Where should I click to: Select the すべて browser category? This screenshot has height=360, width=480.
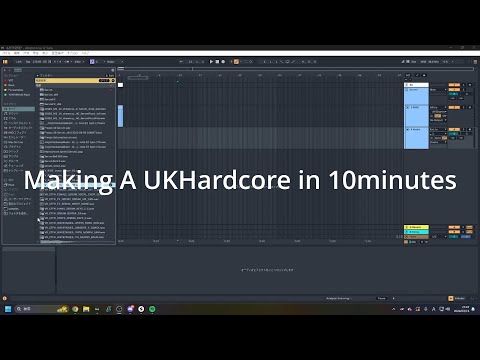click(x=18, y=109)
